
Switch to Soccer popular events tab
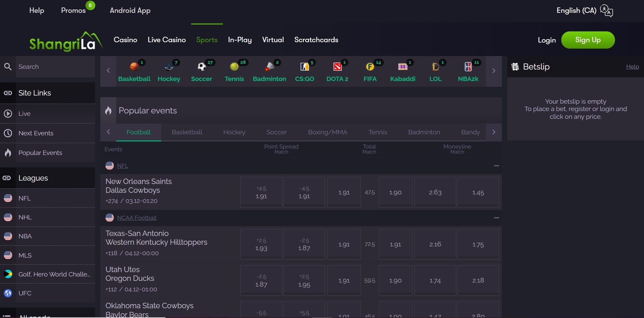[277, 132]
